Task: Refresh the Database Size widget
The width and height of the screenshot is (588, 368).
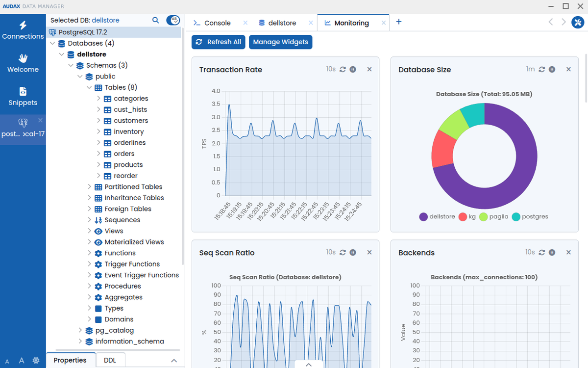Action: pos(541,70)
